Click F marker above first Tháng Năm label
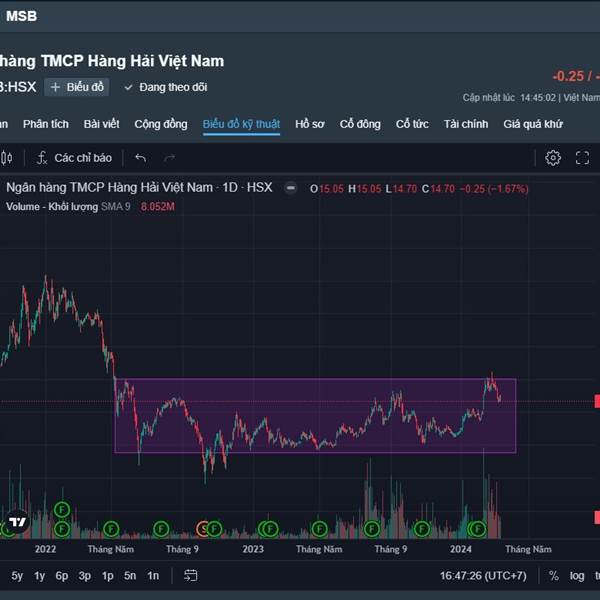This screenshot has width=600, height=600. (111, 529)
